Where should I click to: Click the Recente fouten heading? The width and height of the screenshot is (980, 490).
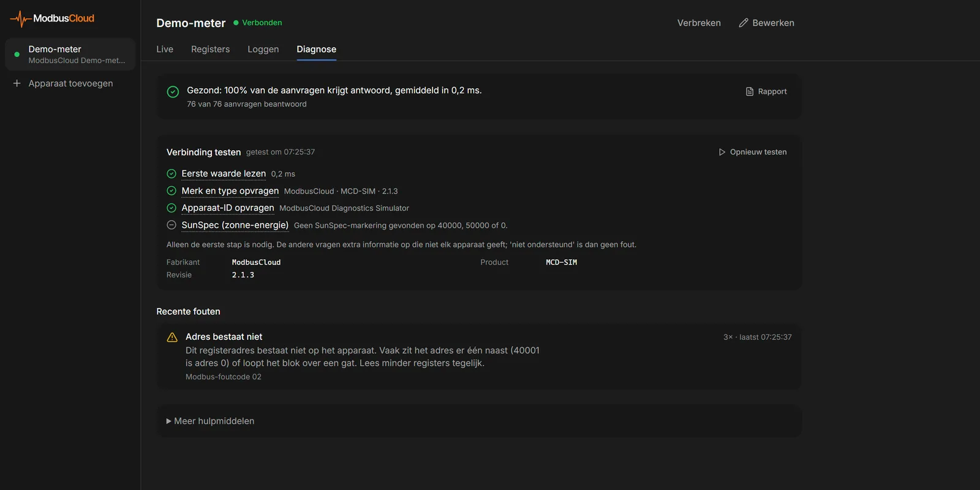pos(188,311)
